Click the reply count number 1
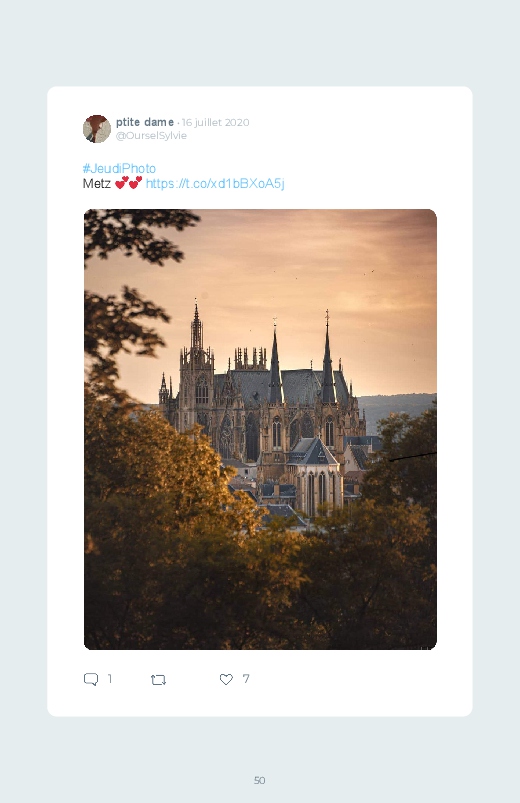The width and height of the screenshot is (520, 803). pyautogui.click(x=110, y=679)
